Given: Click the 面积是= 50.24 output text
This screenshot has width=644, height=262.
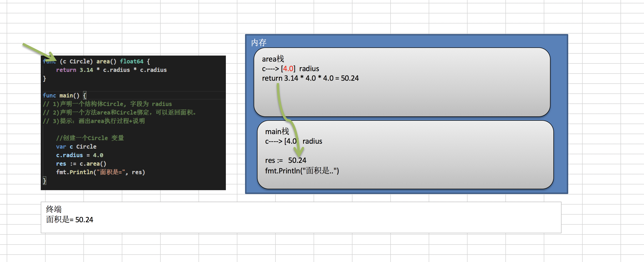Looking at the screenshot, I should tap(70, 220).
